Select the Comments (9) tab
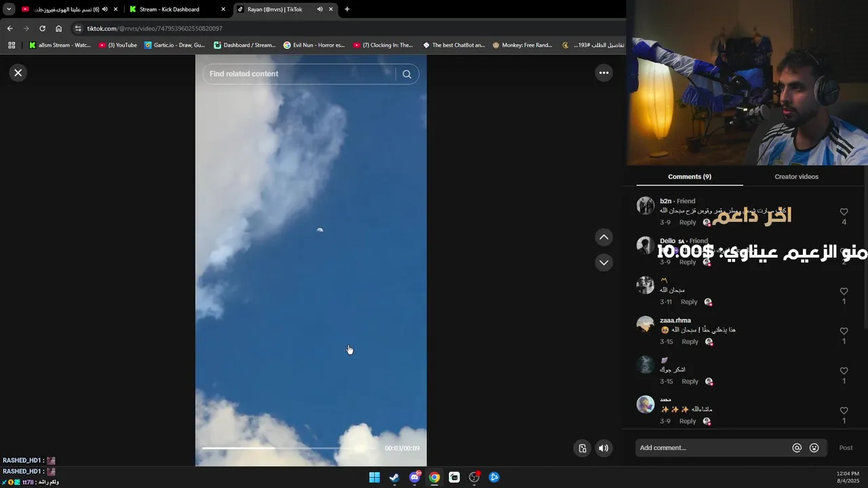Screen dimensions: 868x488 689,177
